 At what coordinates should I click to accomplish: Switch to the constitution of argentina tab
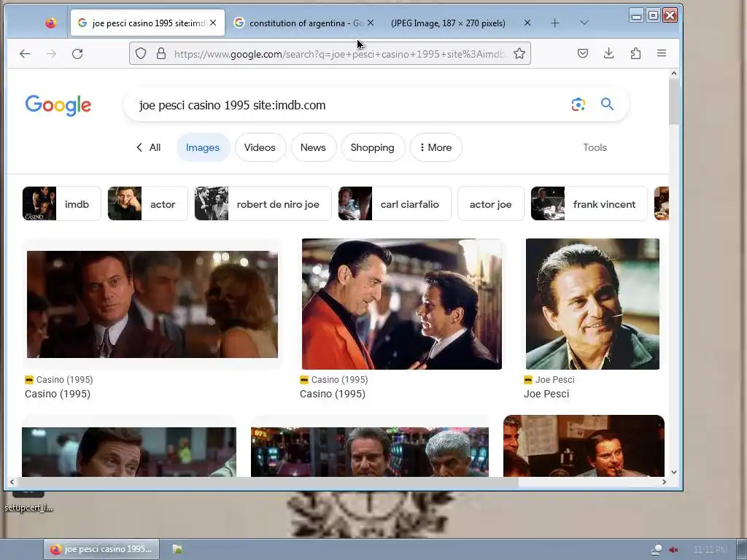point(305,23)
